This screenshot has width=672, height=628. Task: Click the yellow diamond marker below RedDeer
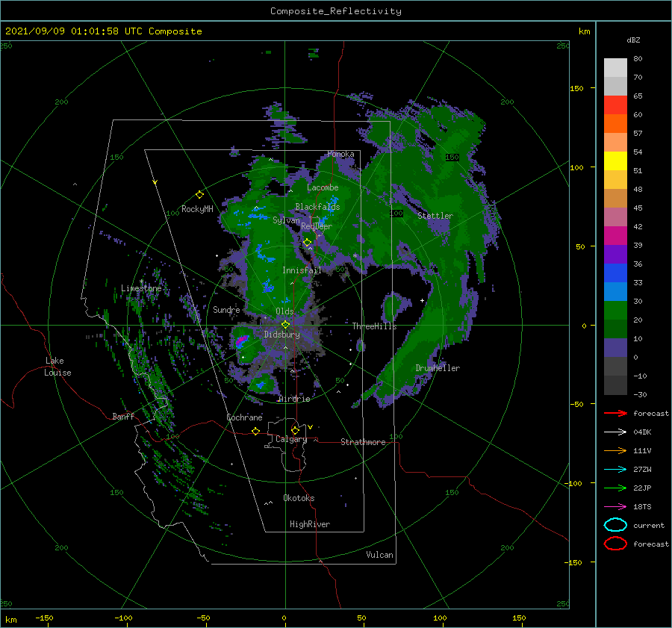pos(308,243)
